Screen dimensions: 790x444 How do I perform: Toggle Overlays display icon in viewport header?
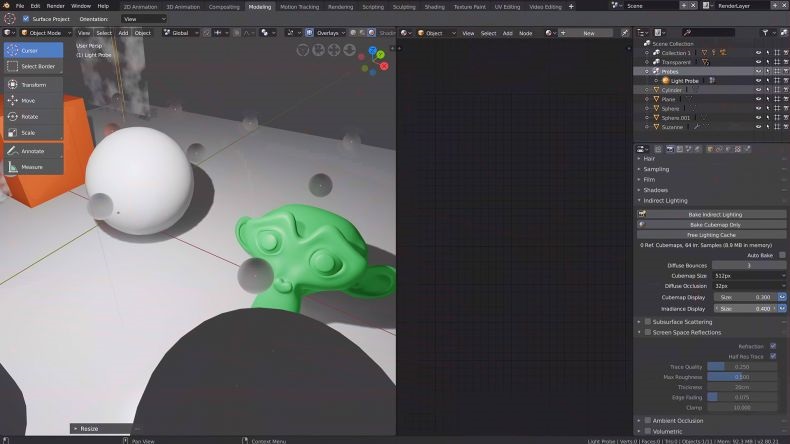click(309, 33)
